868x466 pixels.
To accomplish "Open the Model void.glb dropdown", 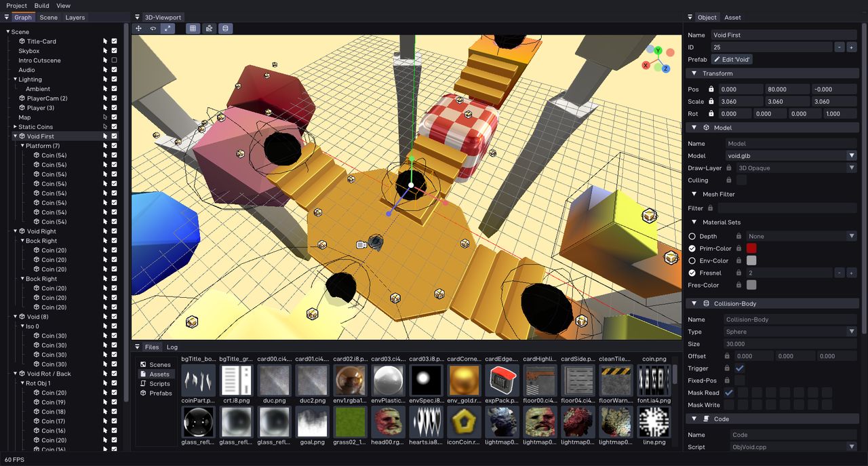I will click(852, 156).
